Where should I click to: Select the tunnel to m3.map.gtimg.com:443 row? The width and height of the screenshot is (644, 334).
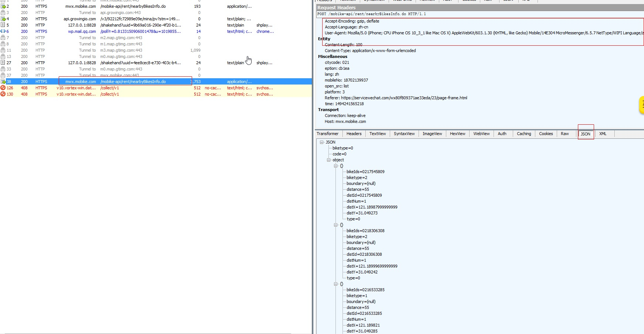tap(121, 50)
